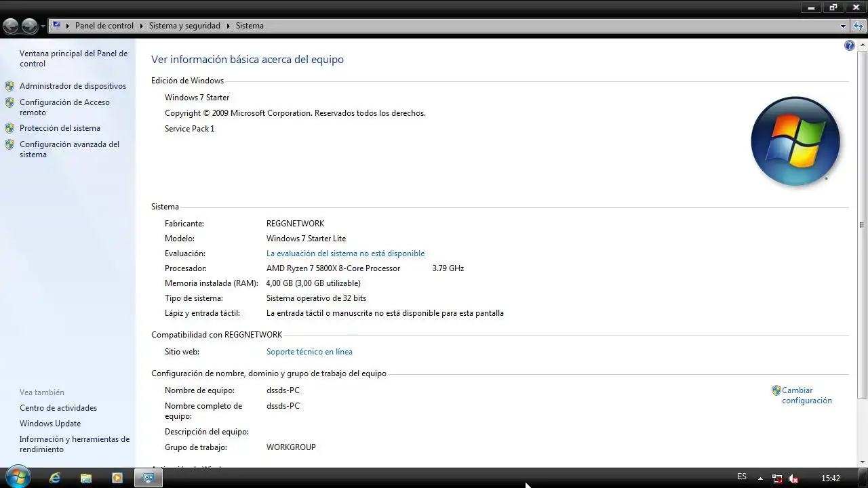Open Administrador de dispositivos link
This screenshot has width=868, height=488.
click(x=73, y=86)
